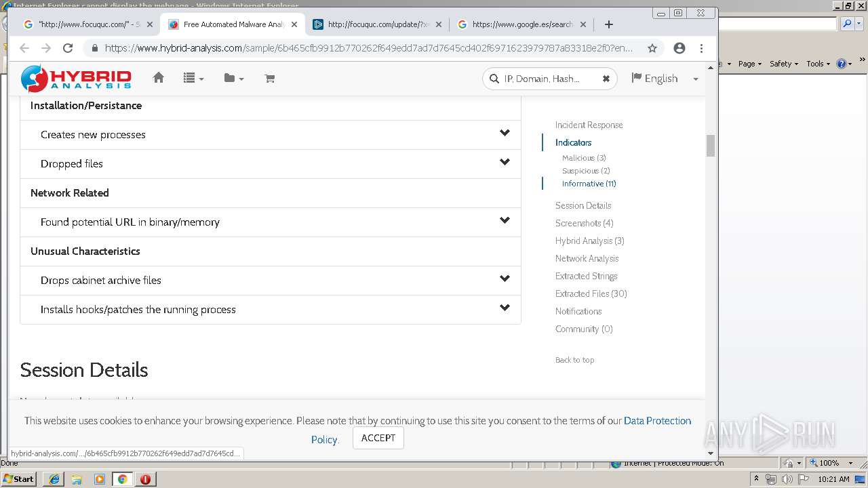
Task: Select the Chrome taskbar icon
Action: tap(122, 479)
